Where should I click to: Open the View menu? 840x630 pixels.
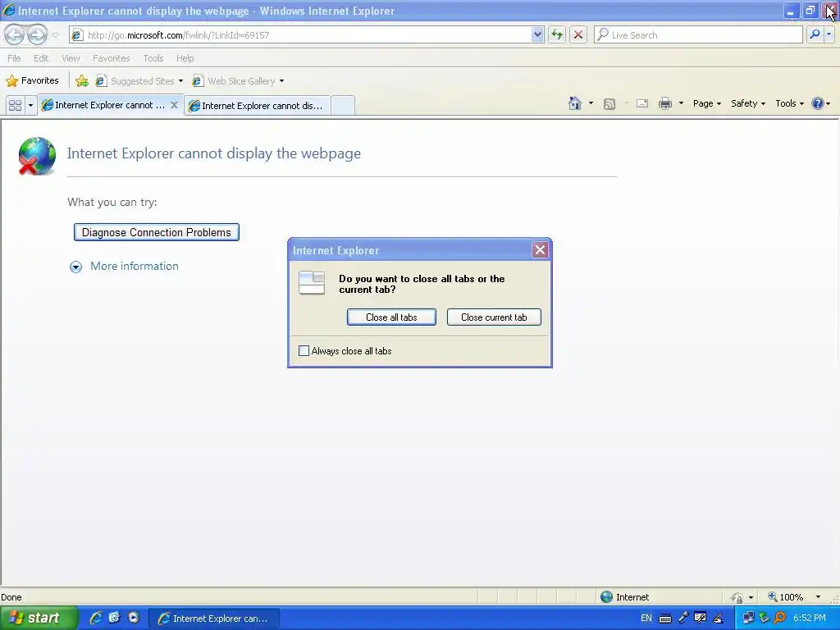71,58
